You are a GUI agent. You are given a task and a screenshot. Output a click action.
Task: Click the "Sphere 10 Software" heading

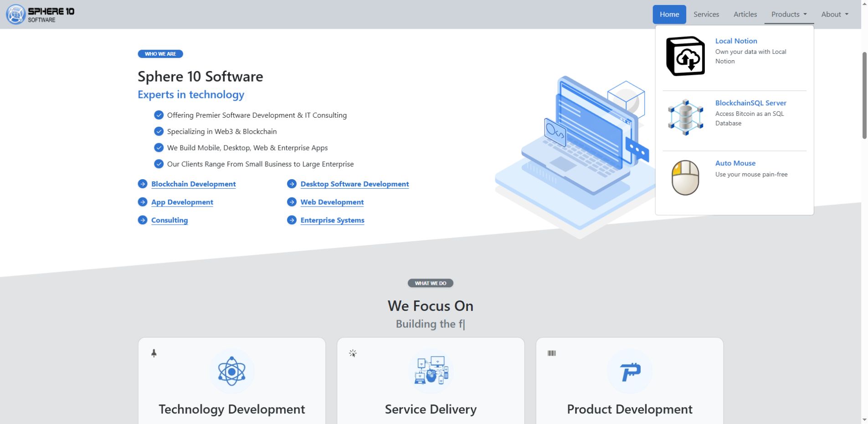coord(200,77)
